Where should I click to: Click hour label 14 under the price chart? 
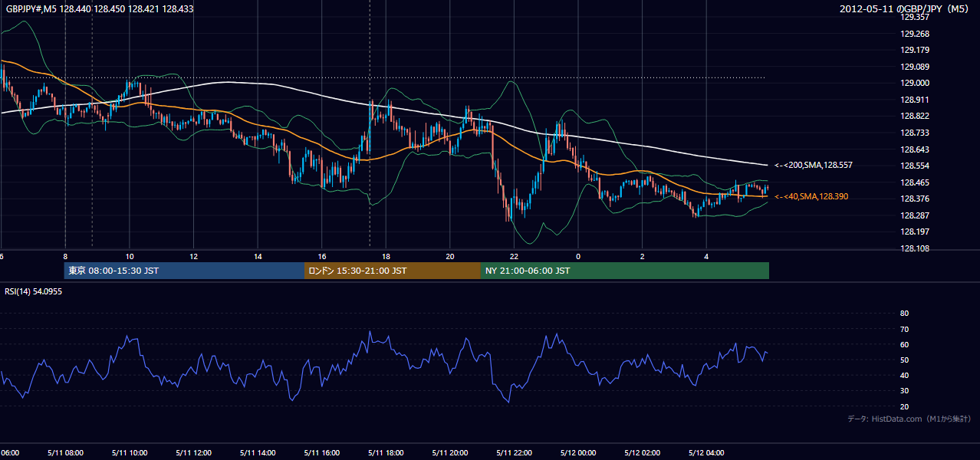point(258,256)
